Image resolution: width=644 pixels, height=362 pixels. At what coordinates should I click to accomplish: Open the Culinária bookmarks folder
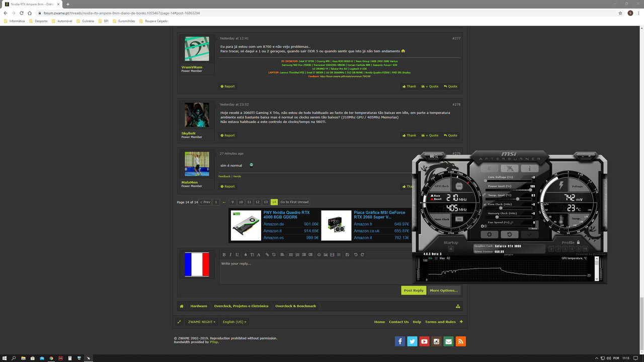(x=85, y=21)
